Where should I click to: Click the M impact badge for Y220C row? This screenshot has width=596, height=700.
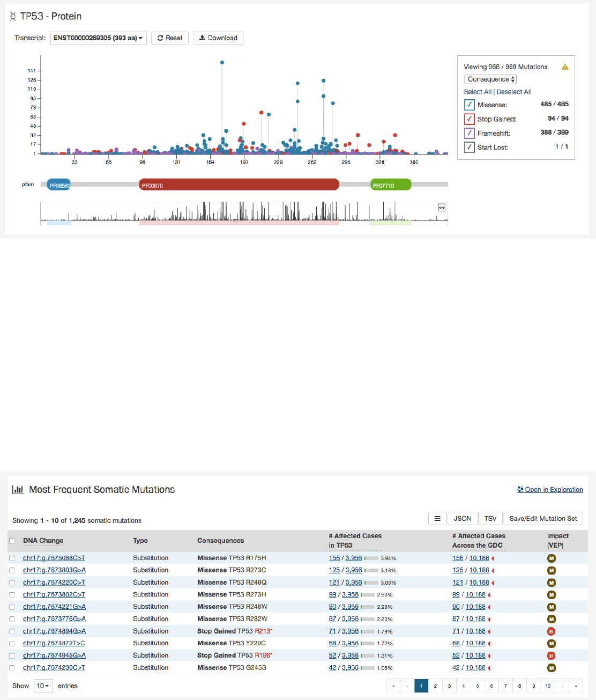coord(551,644)
